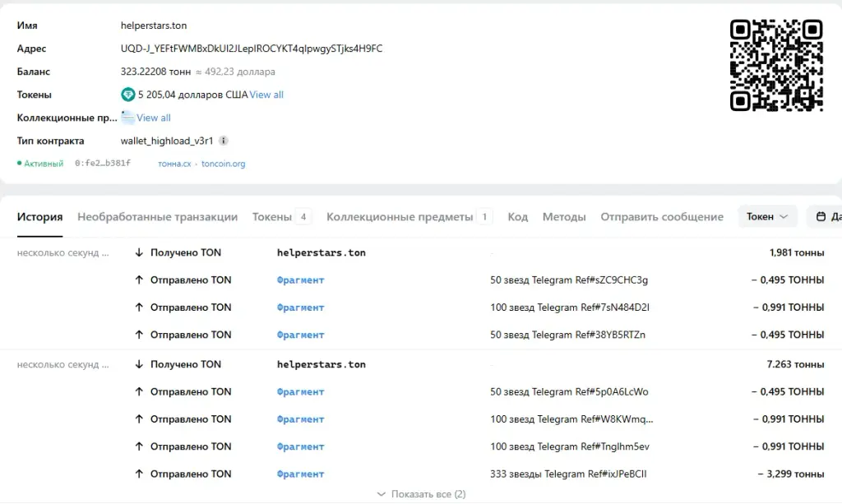This screenshot has width=842, height=504.
Task: Click up-arrow icon of Ref#38YB5RTZn row
Action: coord(139,335)
